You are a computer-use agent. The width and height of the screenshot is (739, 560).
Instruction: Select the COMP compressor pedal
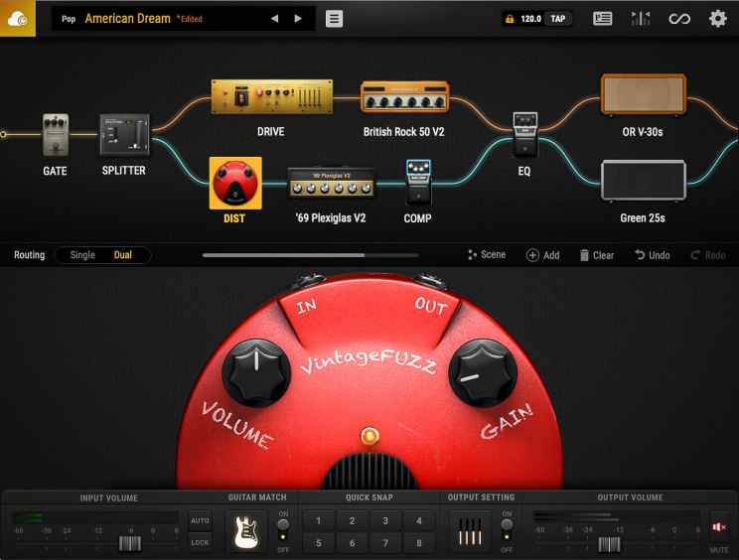pyautogui.click(x=418, y=183)
